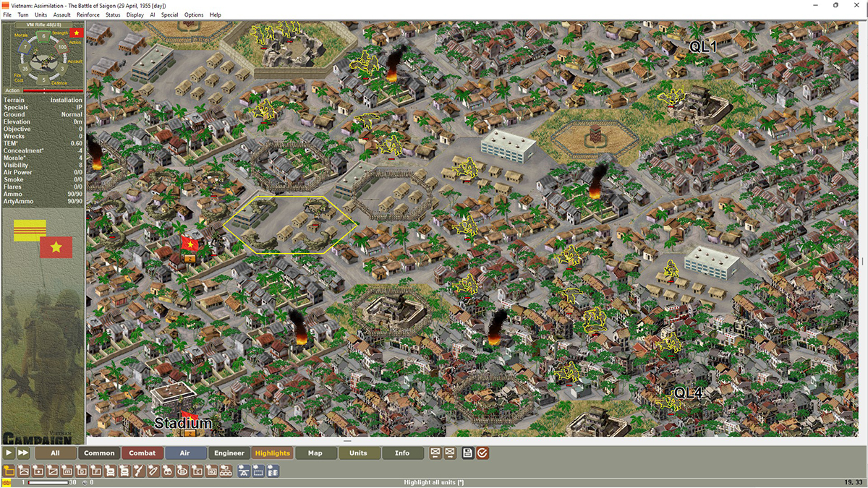Click the artillery dot-symbol highlight icon
Viewport: 868px width, 488px height.
[38, 471]
